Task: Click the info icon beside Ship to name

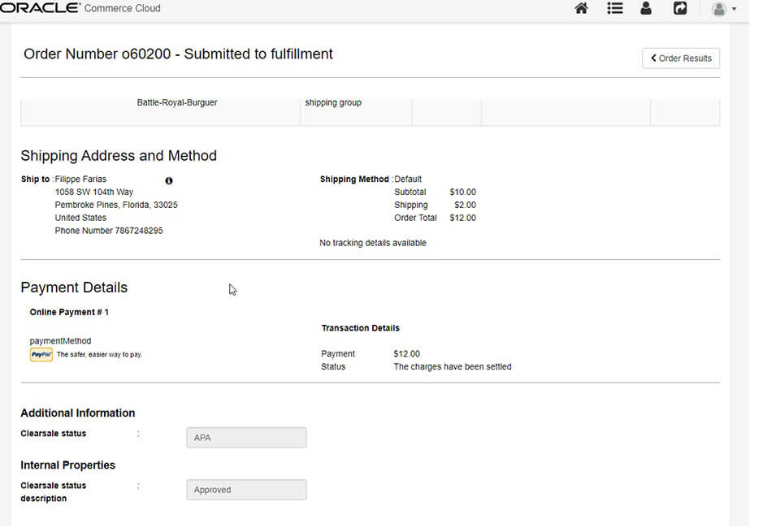Action: tap(169, 180)
